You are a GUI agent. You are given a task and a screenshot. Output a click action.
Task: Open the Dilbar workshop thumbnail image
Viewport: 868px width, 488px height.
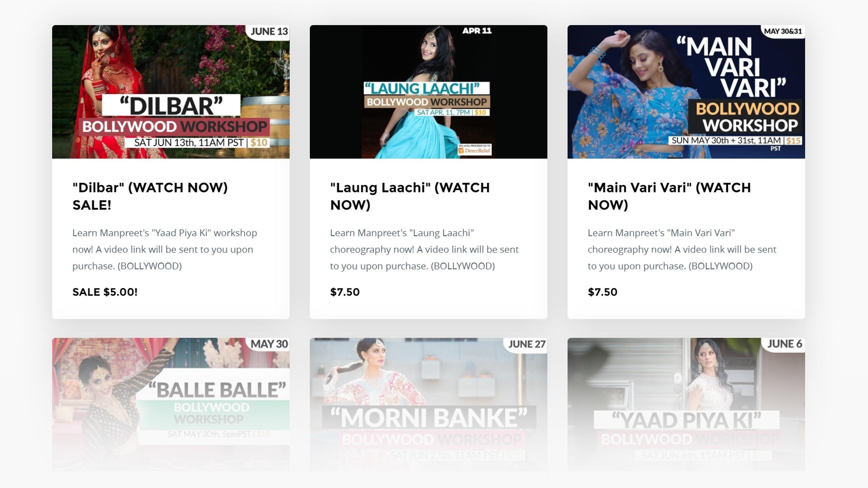171,91
